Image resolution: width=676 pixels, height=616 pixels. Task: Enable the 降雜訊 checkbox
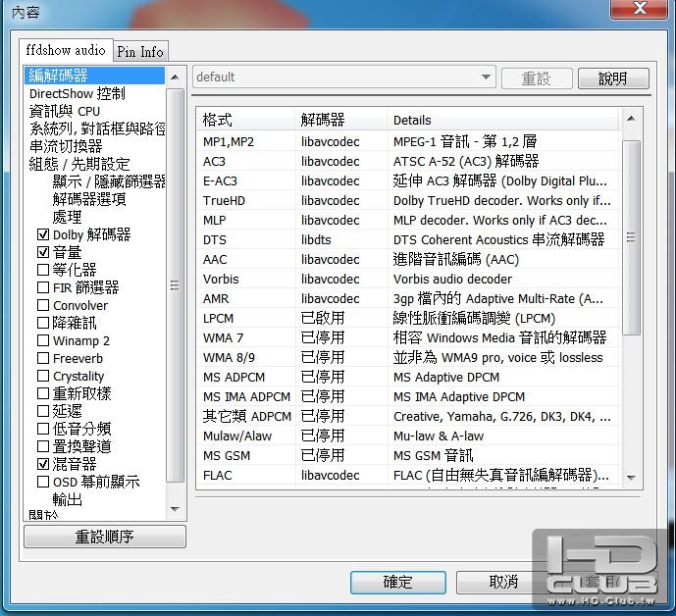(43, 323)
